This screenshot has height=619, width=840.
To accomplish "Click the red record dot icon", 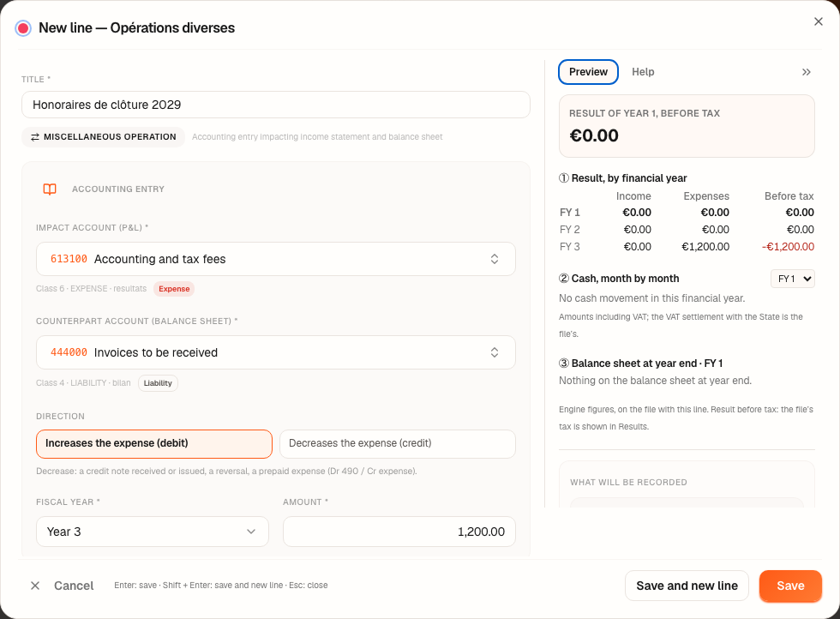I will click(23, 28).
